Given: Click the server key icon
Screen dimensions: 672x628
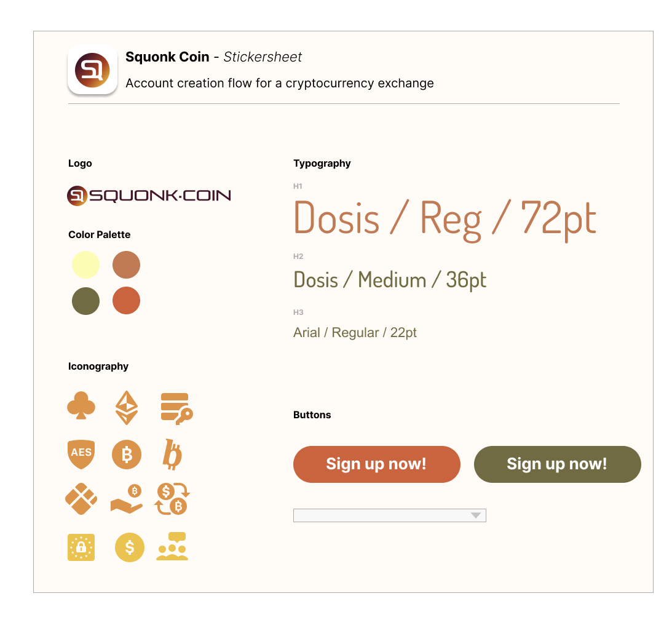Looking at the screenshot, I should click(x=176, y=408).
